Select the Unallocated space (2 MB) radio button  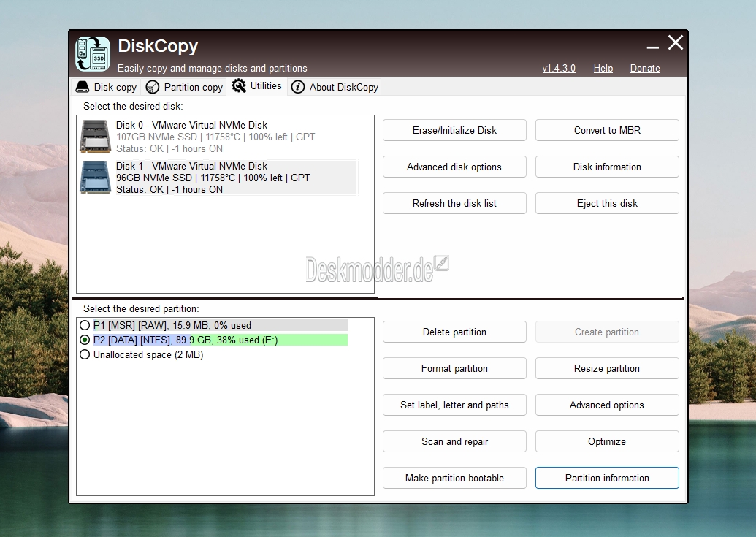coord(85,355)
